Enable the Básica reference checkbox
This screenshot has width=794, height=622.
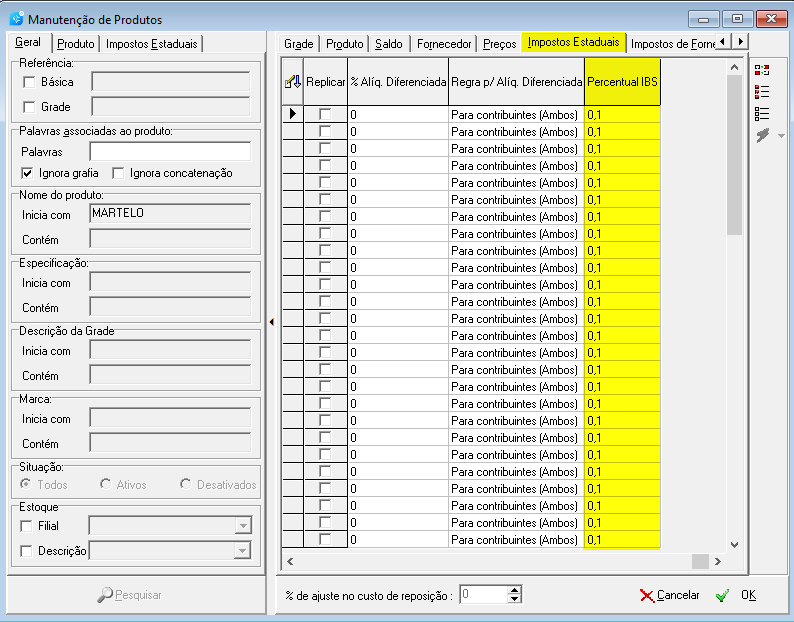tap(29, 82)
